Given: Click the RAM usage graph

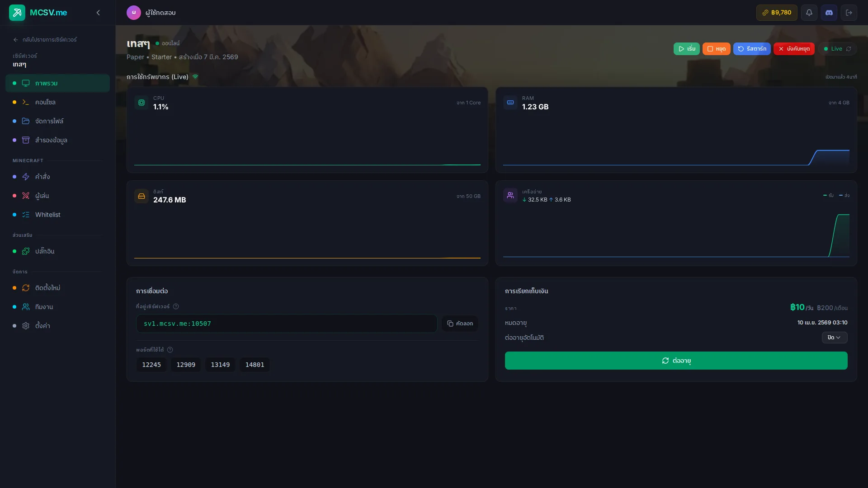Looking at the screenshot, I should click(676, 145).
